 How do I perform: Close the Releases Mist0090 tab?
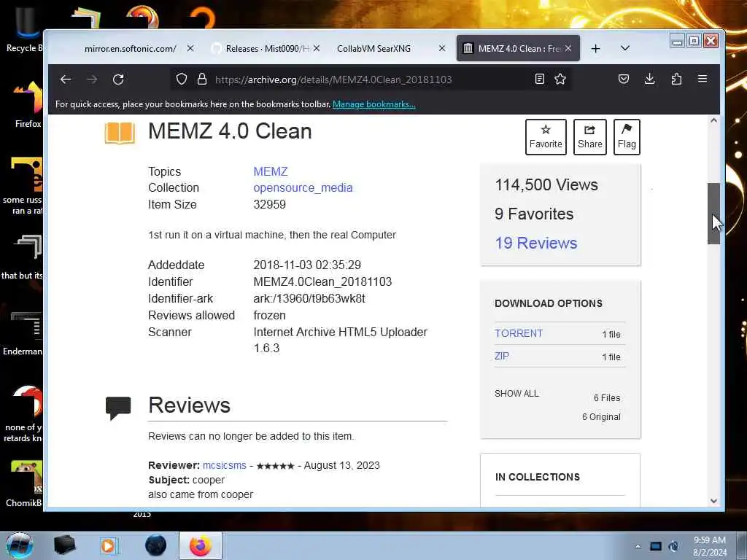click(317, 49)
